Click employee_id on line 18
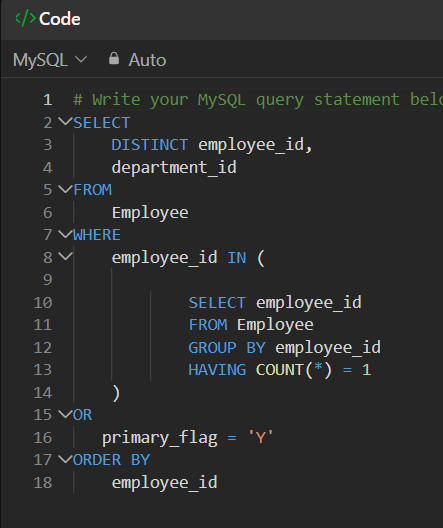 click(164, 483)
